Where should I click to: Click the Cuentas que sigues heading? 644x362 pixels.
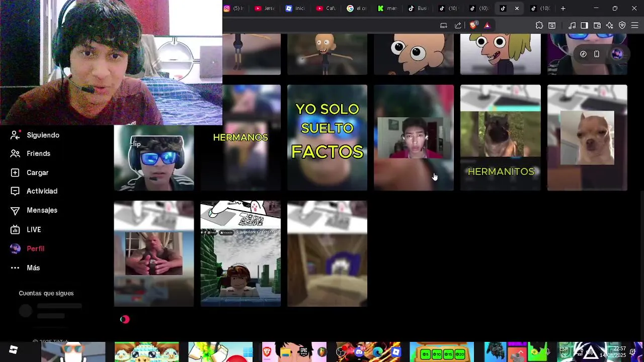[46, 293]
